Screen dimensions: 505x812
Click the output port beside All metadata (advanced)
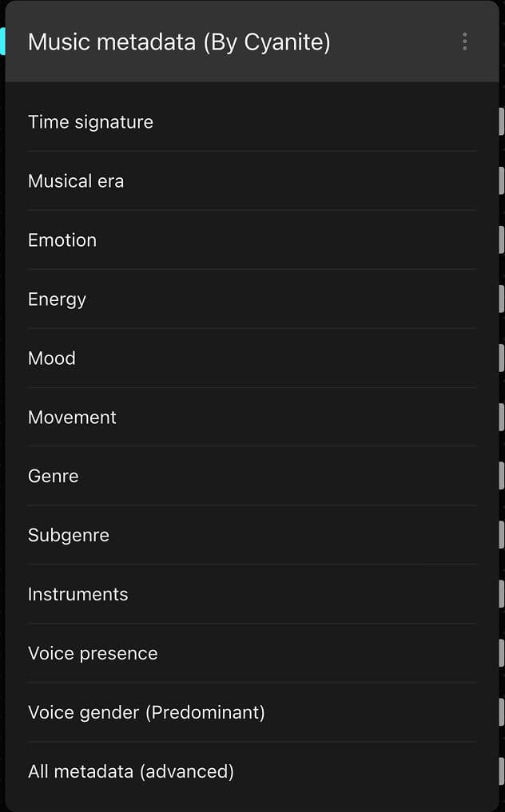(x=501, y=771)
